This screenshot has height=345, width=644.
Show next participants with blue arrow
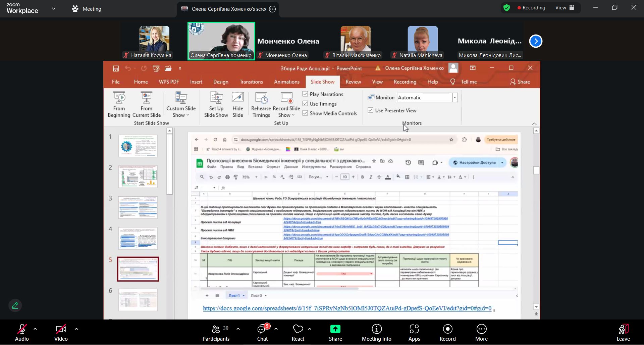536,41
